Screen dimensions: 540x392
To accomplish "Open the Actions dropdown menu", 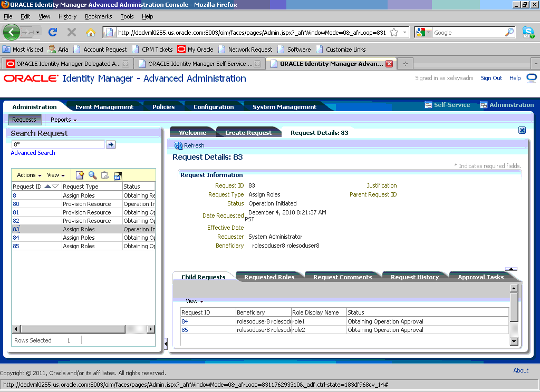I will click(28, 175).
